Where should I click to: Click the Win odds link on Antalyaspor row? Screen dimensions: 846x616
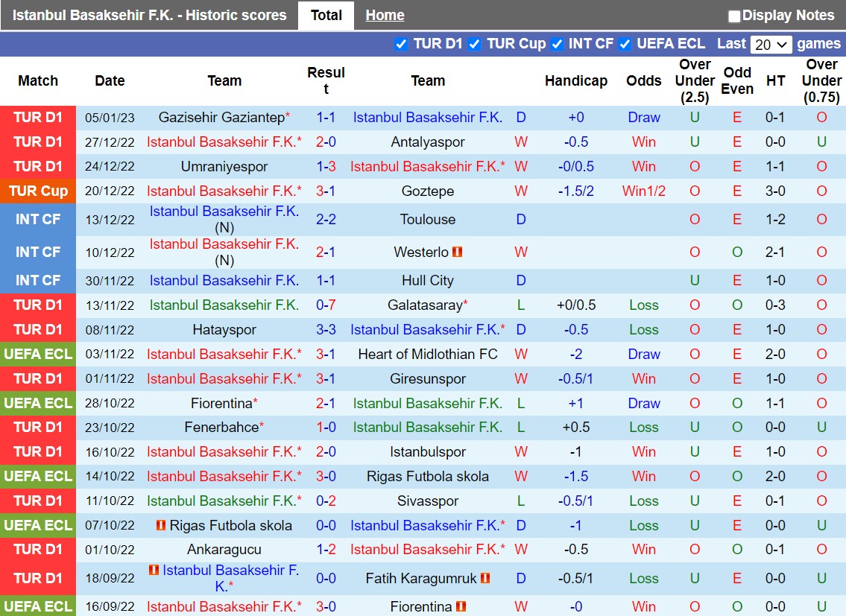[x=643, y=142]
